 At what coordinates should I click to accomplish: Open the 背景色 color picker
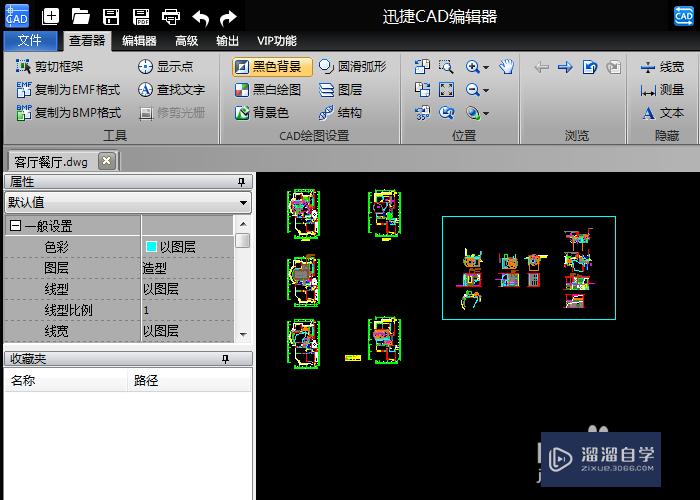coord(261,113)
